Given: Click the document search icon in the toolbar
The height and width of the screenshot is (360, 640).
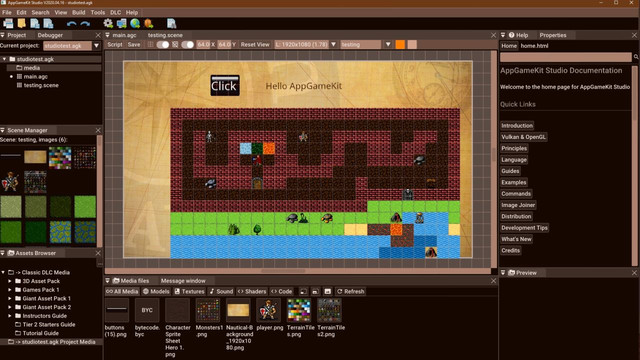Looking at the screenshot, I should pyautogui.click(x=171, y=23).
